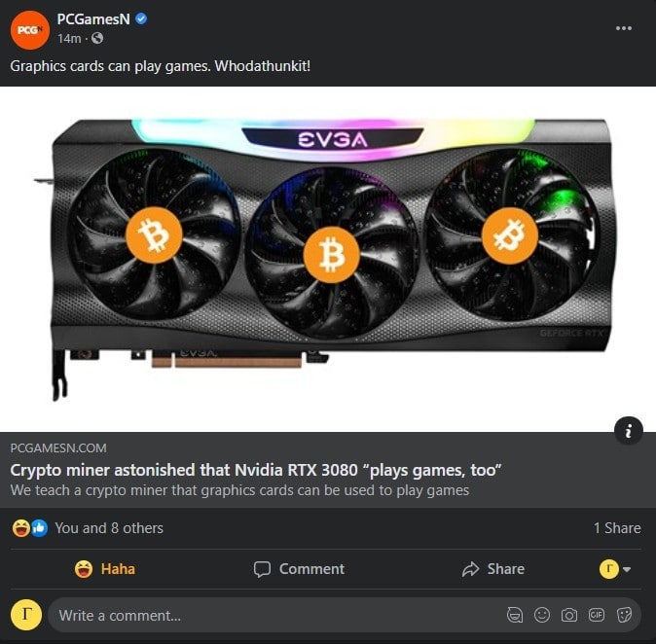Open the PCGamesN profile avatar
This screenshot has height=644, width=656.
(x=30, y=30)
